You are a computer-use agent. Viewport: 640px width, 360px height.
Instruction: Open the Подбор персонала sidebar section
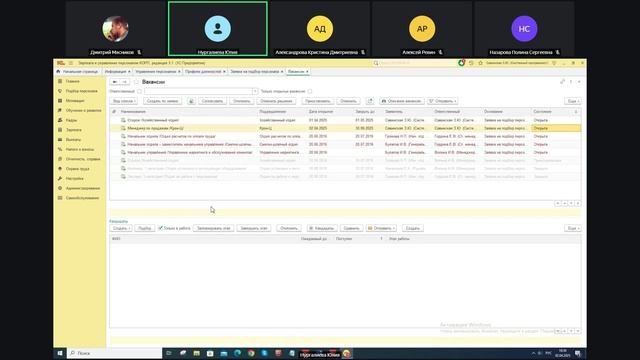click(x=81, y=91)
